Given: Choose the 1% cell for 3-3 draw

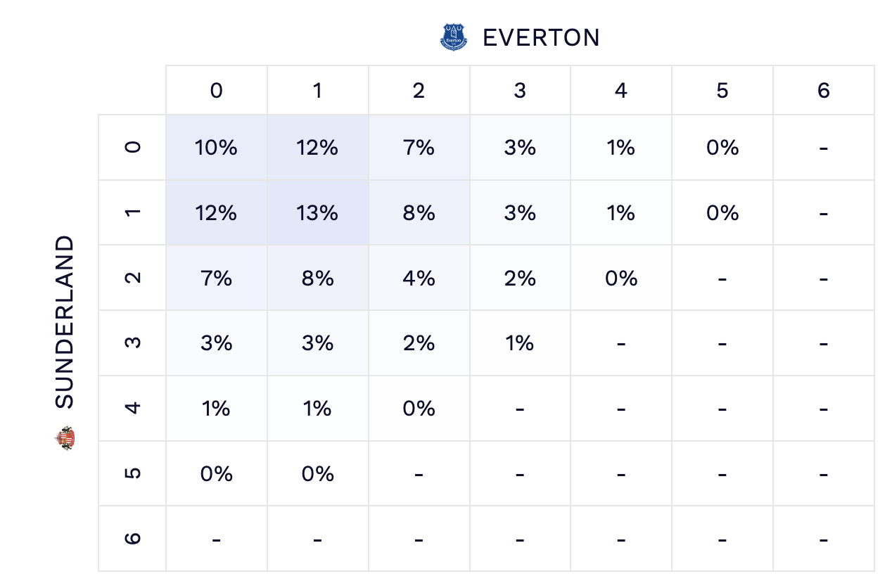Looking at the screenshot, I should (520, 343).
